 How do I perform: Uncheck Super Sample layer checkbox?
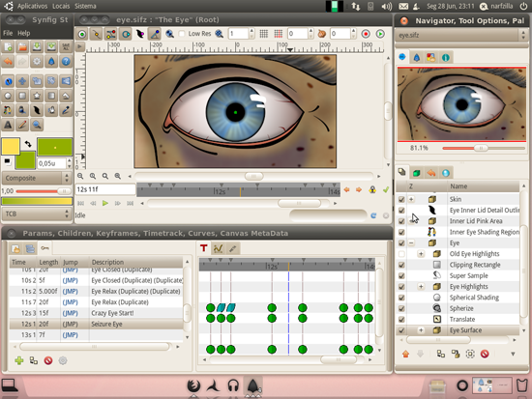point(401,275)
